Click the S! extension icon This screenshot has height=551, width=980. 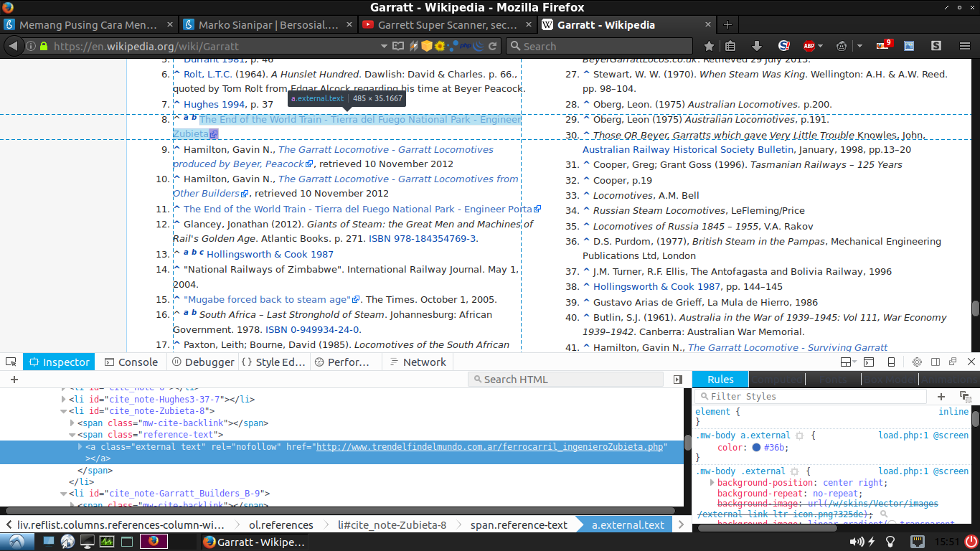coord(784,46)
